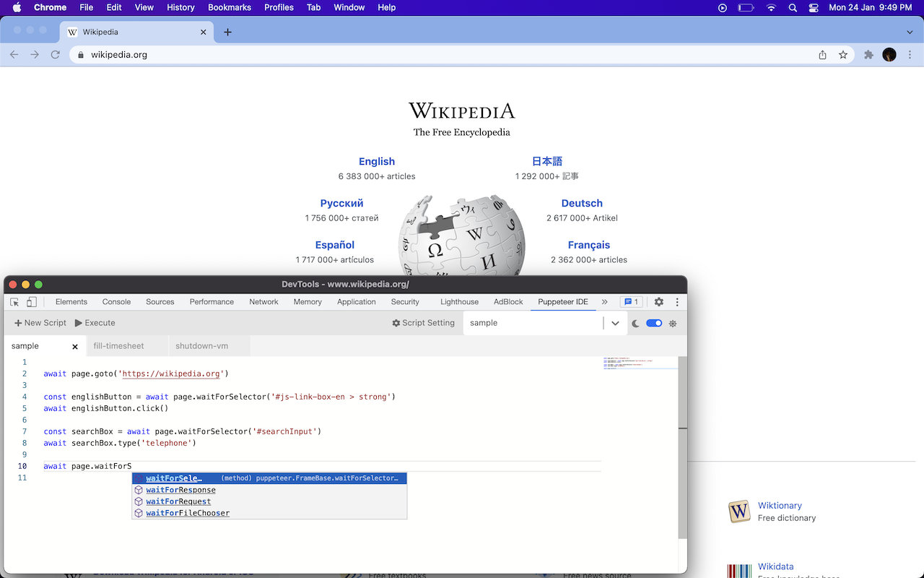Close the Wikipedia browser tab
This screenshot has width=924, height=578.
click(204, 32)
